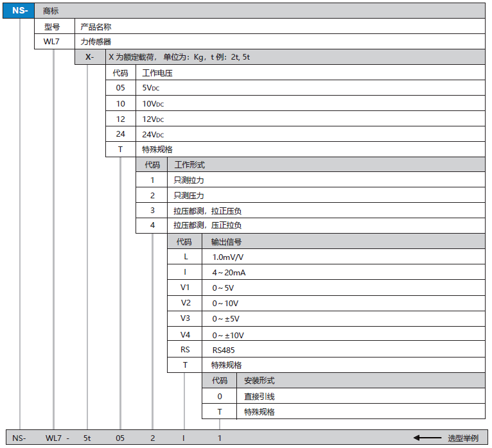This screenshot has width=492, height=448.
Task: Click the blue NS- trademark label
Action: pos(20,10)
